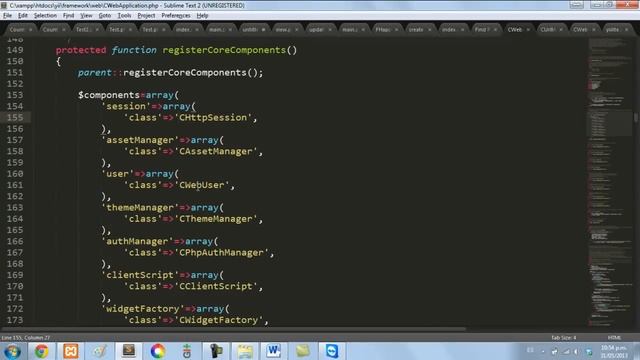Click the system clock in the taskbar
640x360 pixels.
tap(614, 351)
